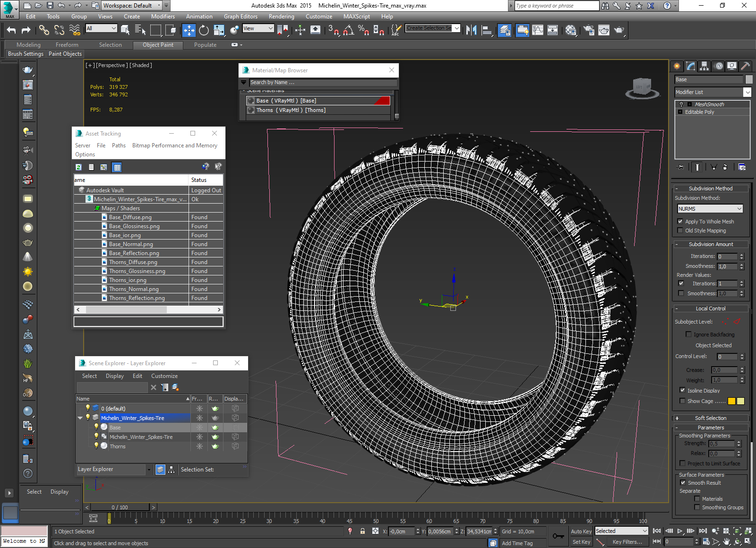756x548 pixels.
Task: Toggle Angle Snap icon
Action: pos(349,30)
